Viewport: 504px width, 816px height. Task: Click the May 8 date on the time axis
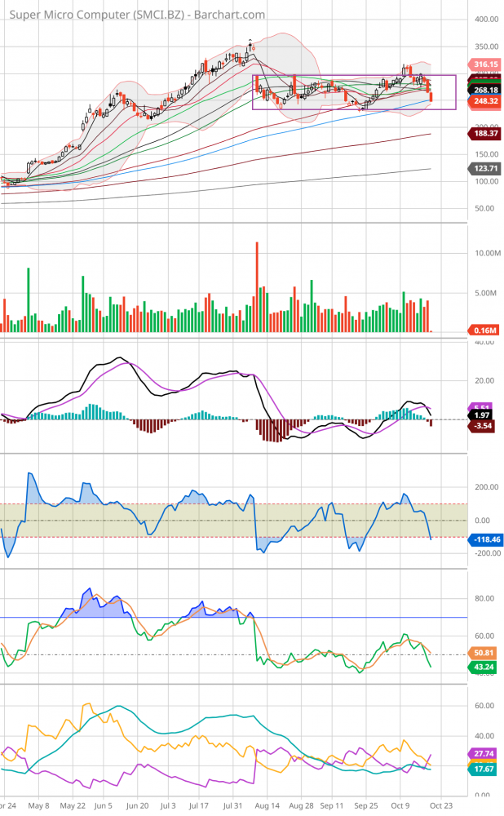click(x=40, y=804)
